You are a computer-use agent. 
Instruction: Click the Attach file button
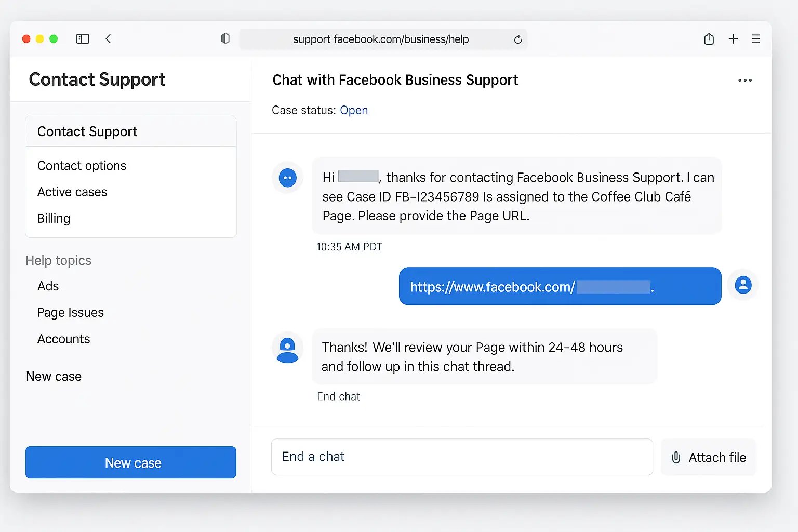pos(709,457)
